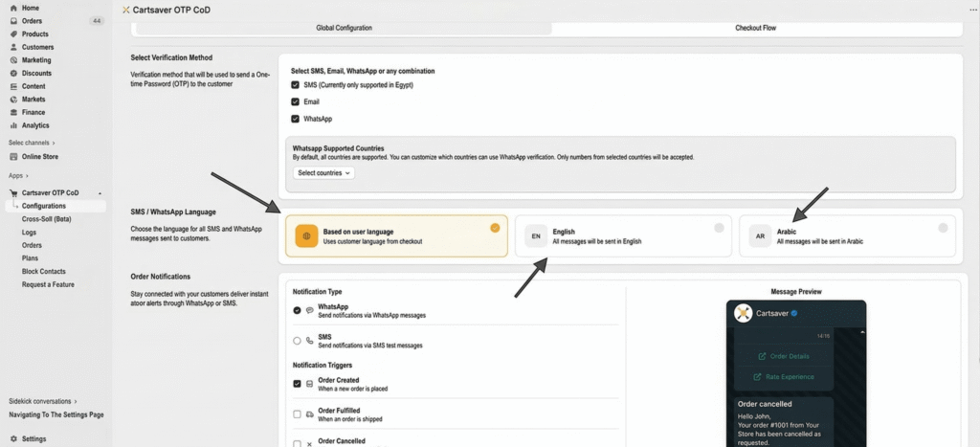
Task: Open Settings gear icon
Action: pos(13,438)
